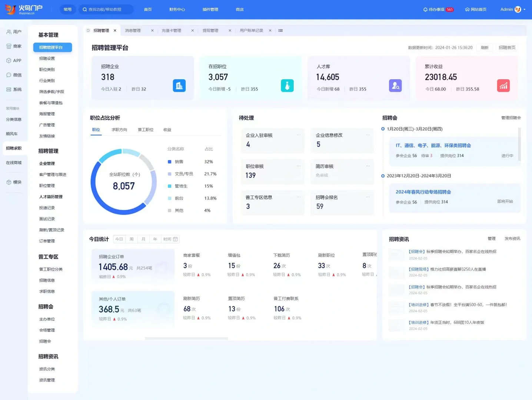Click the 招聘会 panel vertical scrollbar
The width and height of the screenshot is (532, 400).
(519, 144)
